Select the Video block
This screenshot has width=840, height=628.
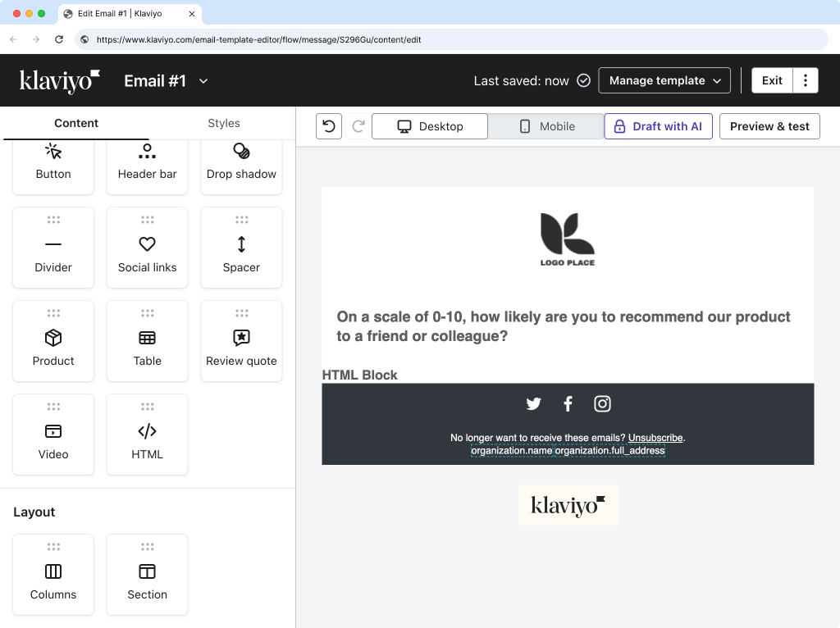52,435
